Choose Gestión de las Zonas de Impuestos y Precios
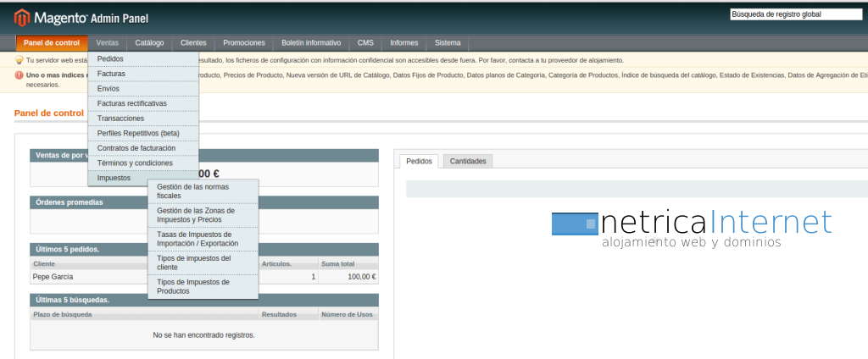868x359 pixels. pos(203,215)
